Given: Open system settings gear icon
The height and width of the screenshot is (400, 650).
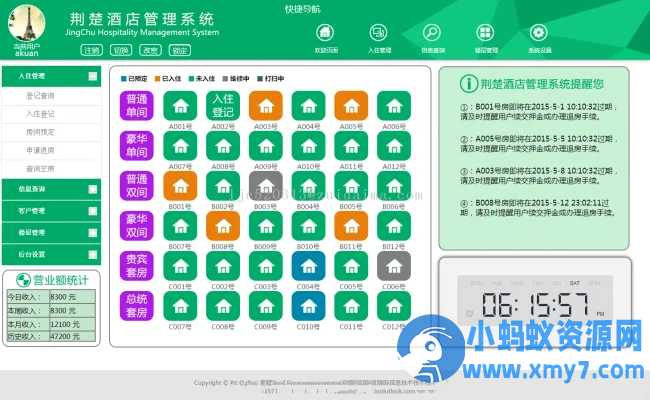Looking at the screenshot, I should click(x=538, y=32).
